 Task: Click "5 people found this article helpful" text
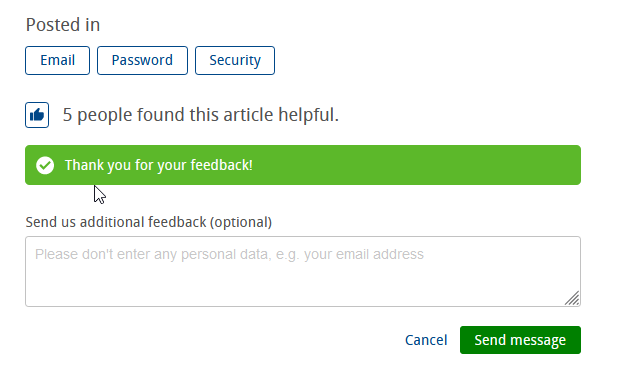pyautogui.click(x=200, y=115)
